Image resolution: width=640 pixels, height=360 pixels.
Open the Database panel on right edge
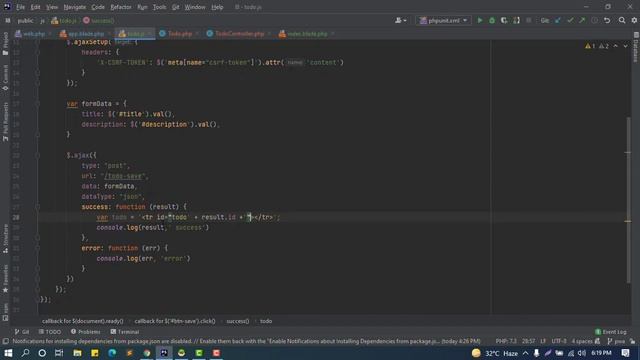tap(636, 47)
